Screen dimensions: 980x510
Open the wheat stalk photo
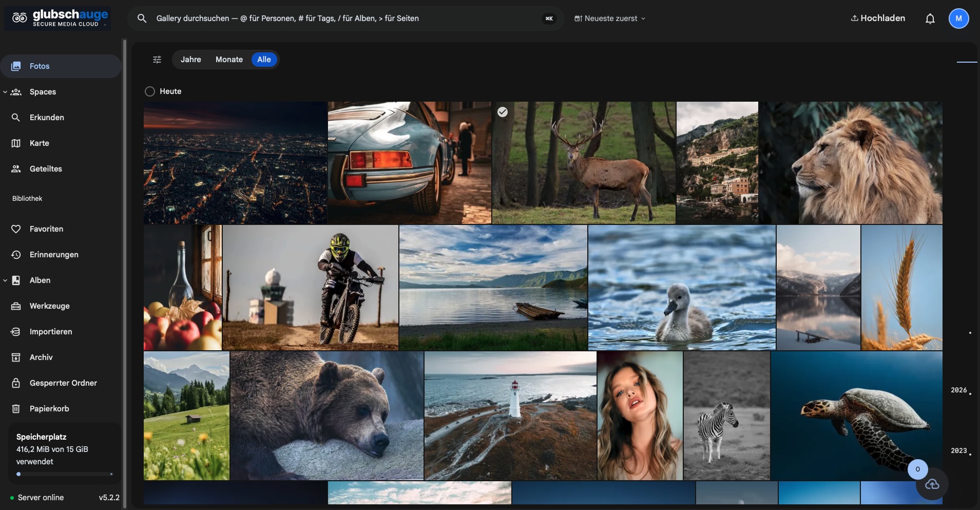[902, 288]
